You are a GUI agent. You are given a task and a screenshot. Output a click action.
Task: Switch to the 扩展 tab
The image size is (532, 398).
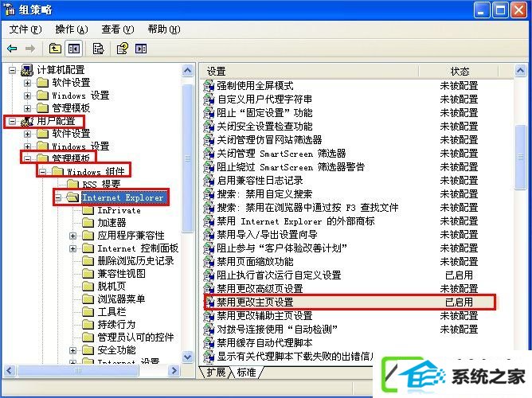coord(217,373)
